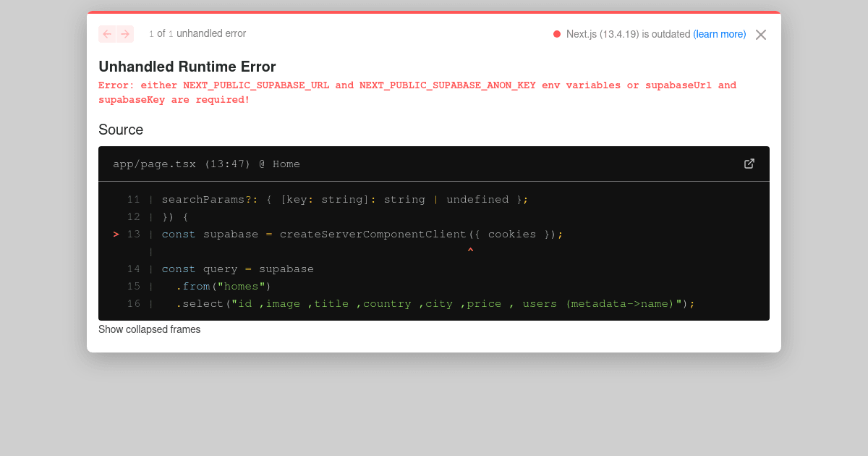
Task: Toggle the collapsed stack frames visibility
Action: pyautogui.click(x=149, y=329)
